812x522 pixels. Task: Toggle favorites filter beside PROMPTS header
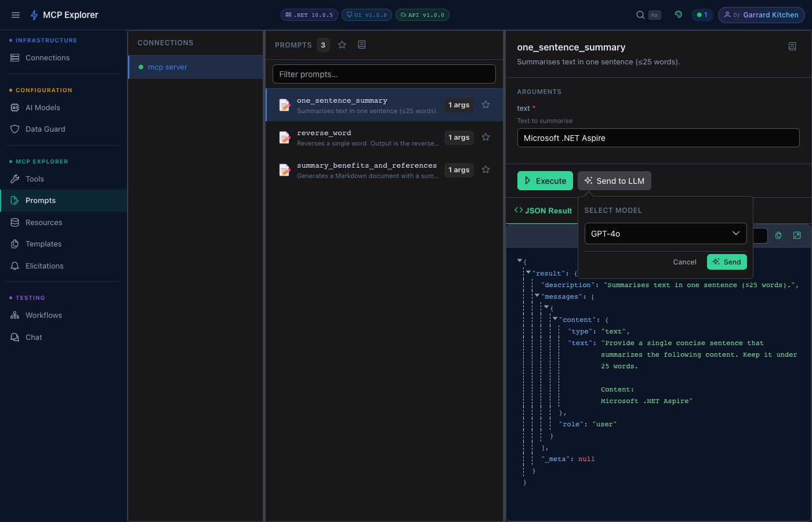(x=342, y=44)
